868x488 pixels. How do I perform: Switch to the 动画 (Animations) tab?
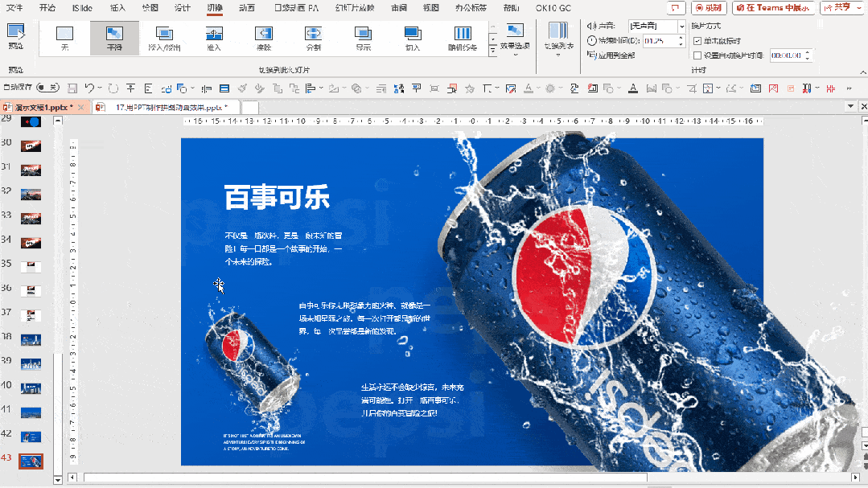(x=247, y=8)
